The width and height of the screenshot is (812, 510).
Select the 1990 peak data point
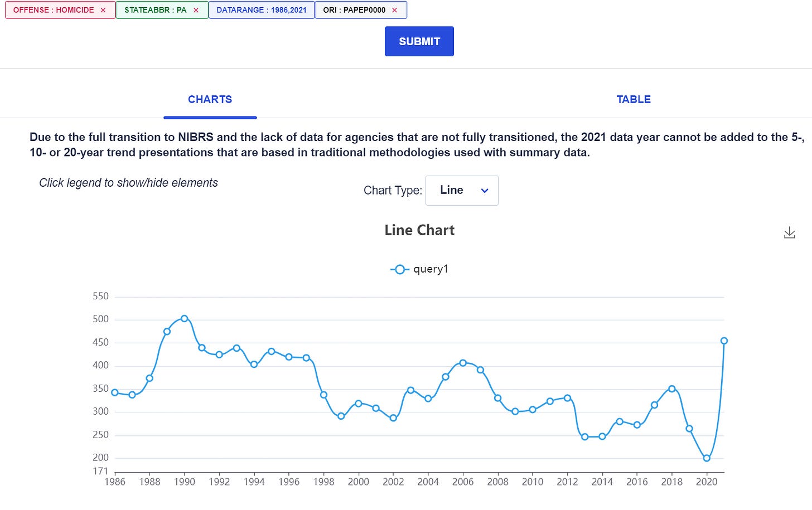[184, 318]
